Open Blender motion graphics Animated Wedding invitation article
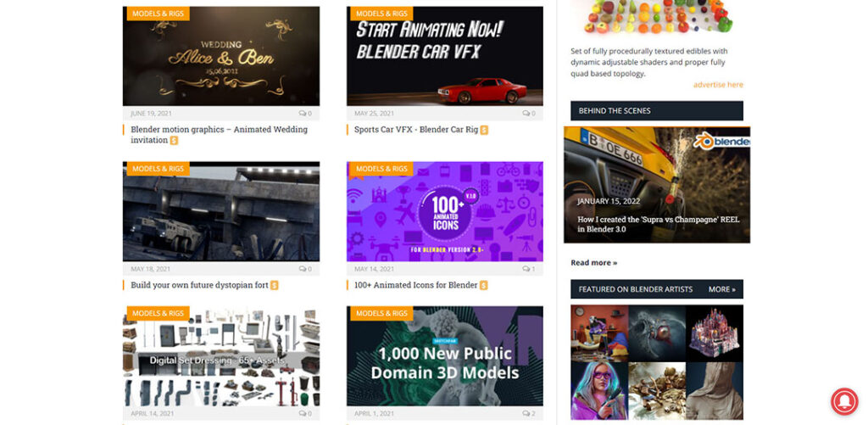This screenshot has height=425, width=868. click(220, 135)
